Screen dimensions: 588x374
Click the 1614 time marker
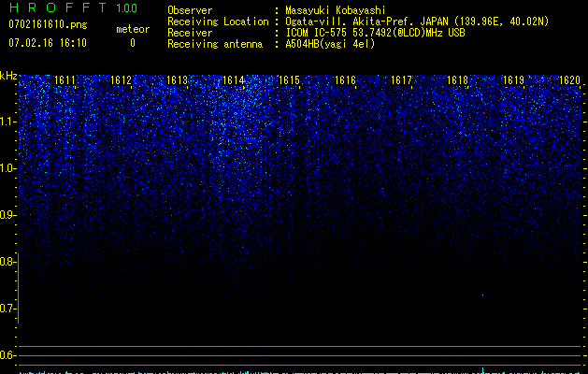pos(234,80)
